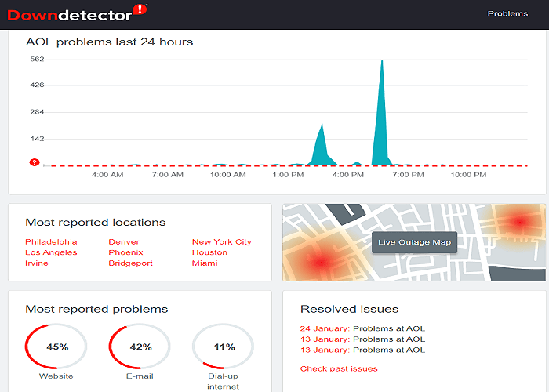The image size is (549, 392).
Task: Click the 45% Website problem gauge
Action: pos(56,347)
